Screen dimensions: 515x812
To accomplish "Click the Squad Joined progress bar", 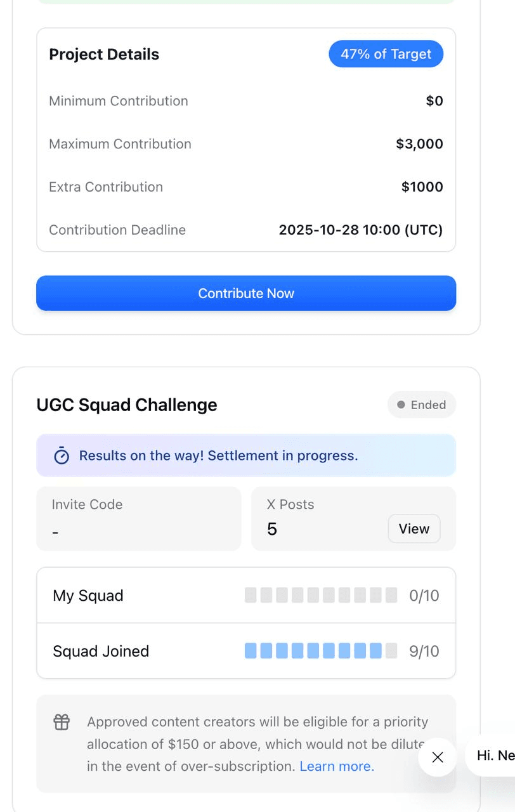I will click(x=320, y=651).
